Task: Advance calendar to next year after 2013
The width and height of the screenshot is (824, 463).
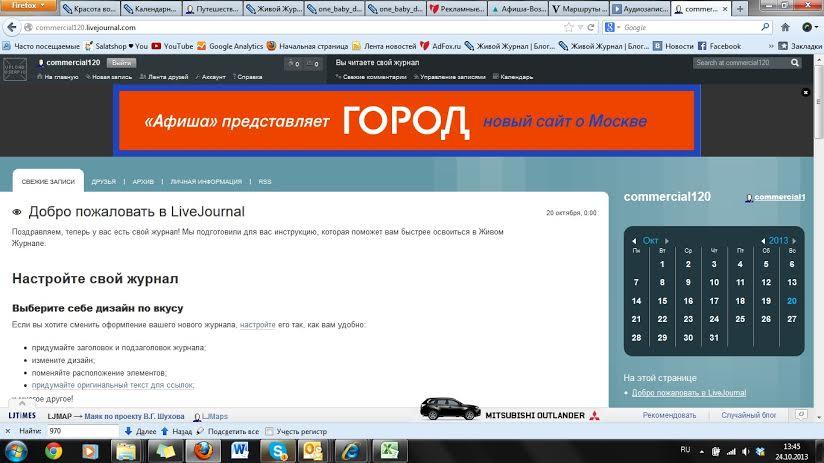Action: [795, 241]
